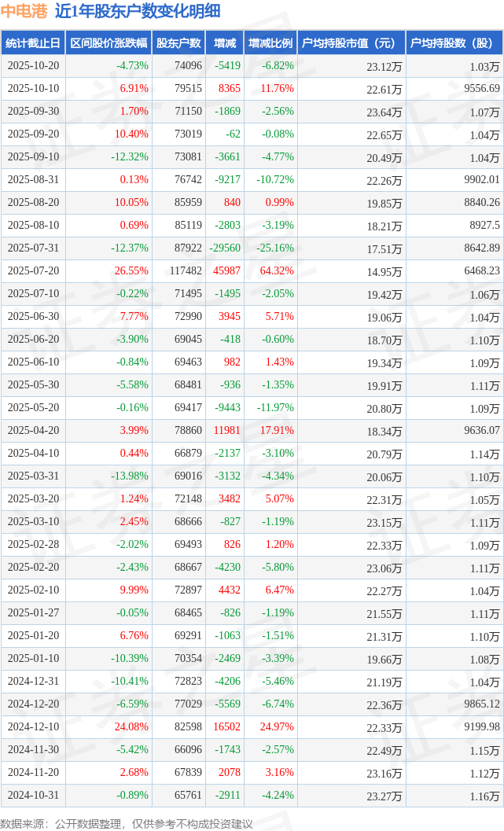Select the 增减比例 column header
Screen dimensions: 504x831
(270, 43)
